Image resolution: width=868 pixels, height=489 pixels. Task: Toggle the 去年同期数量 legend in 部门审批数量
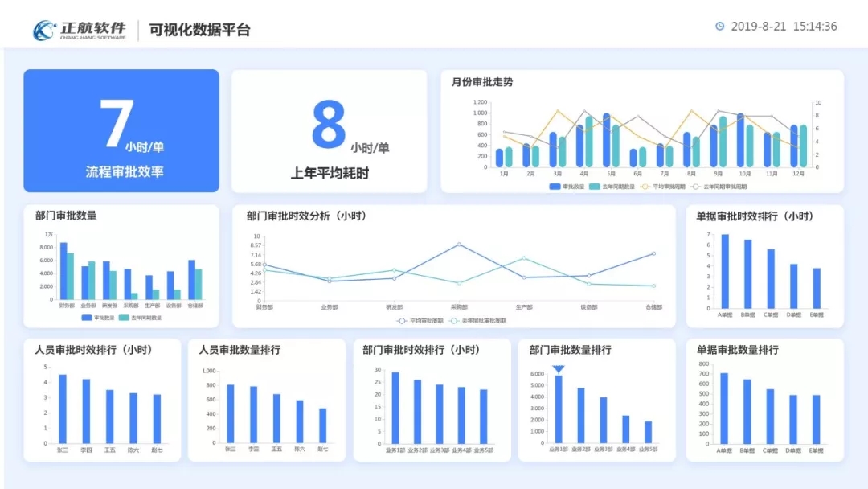(140, 318)
